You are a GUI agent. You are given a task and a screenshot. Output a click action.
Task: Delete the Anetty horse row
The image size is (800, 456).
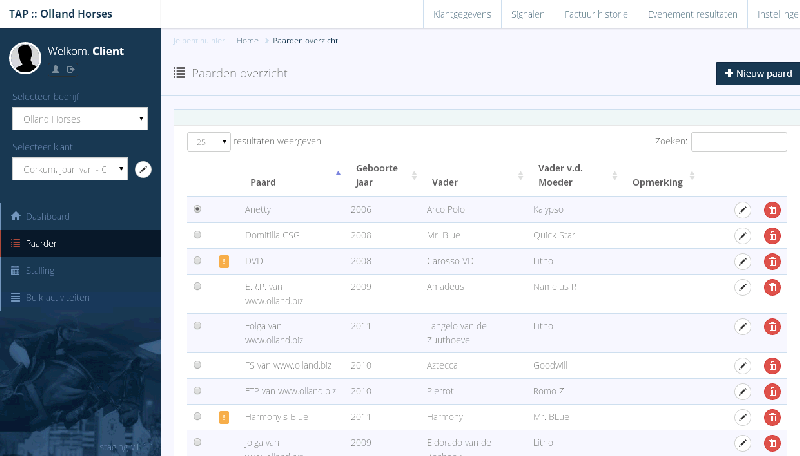click(772, 210)
